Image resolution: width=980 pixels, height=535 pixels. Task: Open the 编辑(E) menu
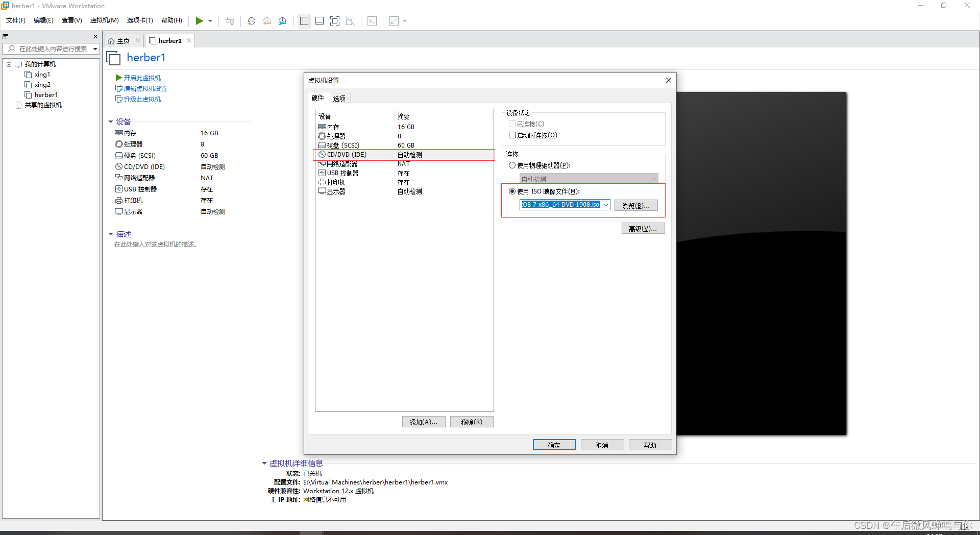(x=43, y=20)
